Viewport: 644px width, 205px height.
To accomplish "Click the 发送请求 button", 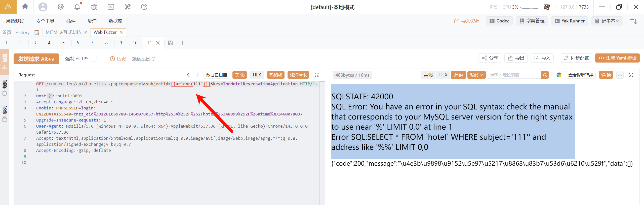I will (x=36, y=59).
